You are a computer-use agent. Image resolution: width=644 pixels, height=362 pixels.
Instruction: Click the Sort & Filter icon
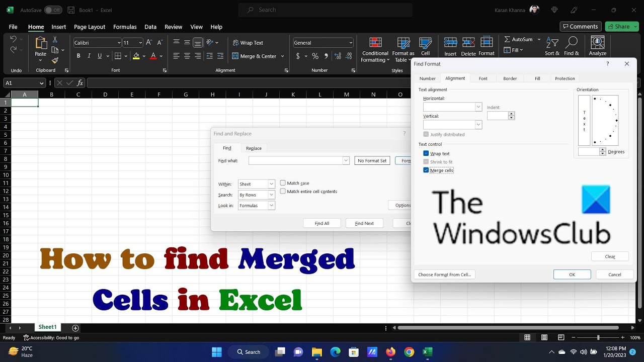[552, 43]
